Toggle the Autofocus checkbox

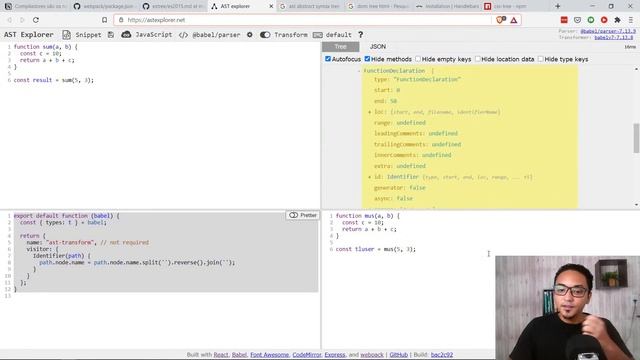pos(328,59)
